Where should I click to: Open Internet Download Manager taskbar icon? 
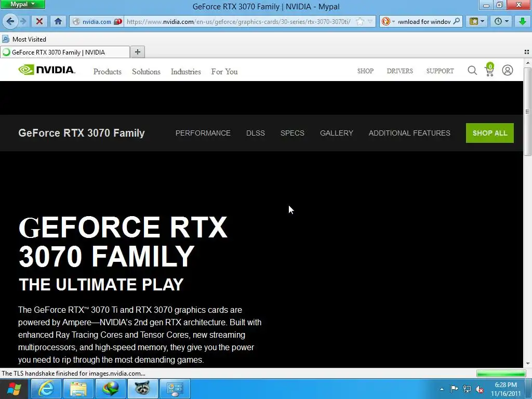(x=110, y=389)
